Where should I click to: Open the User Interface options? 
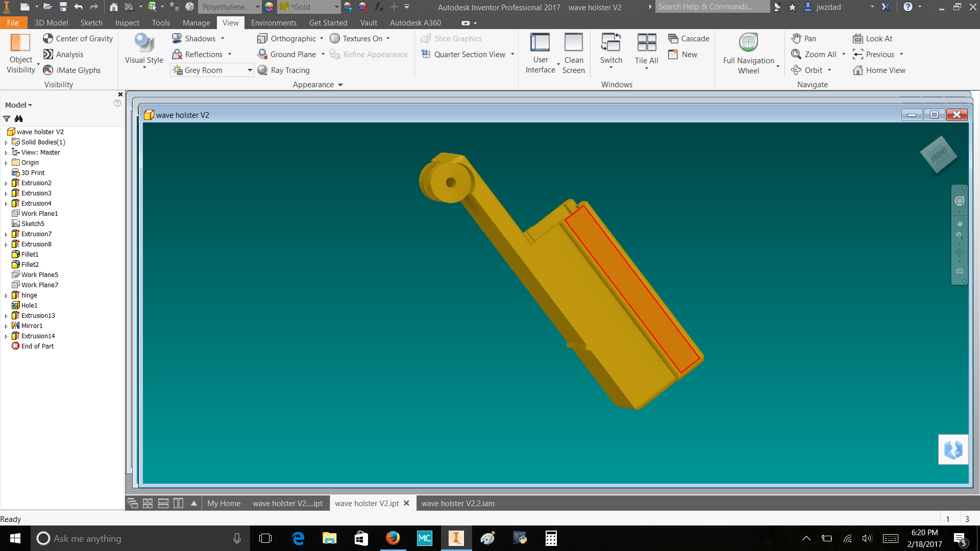(x=541, y=54)
